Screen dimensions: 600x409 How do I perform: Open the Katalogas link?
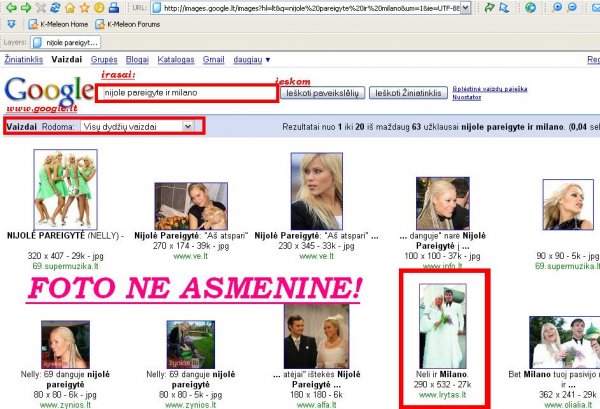[x=176, y=59]
